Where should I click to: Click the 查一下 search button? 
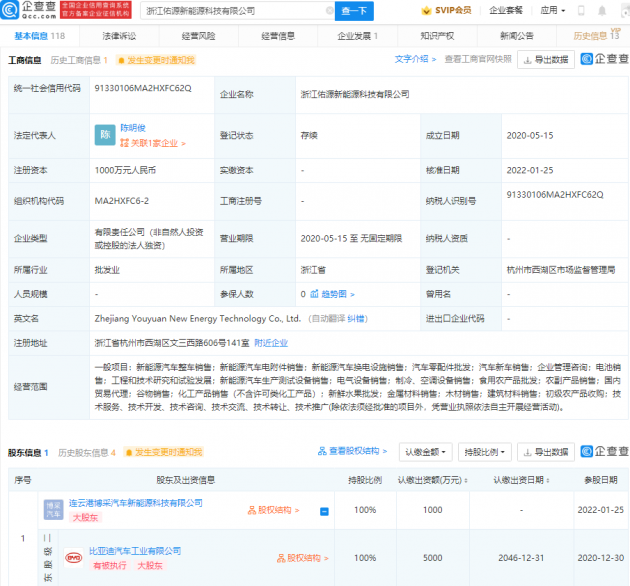354,11
